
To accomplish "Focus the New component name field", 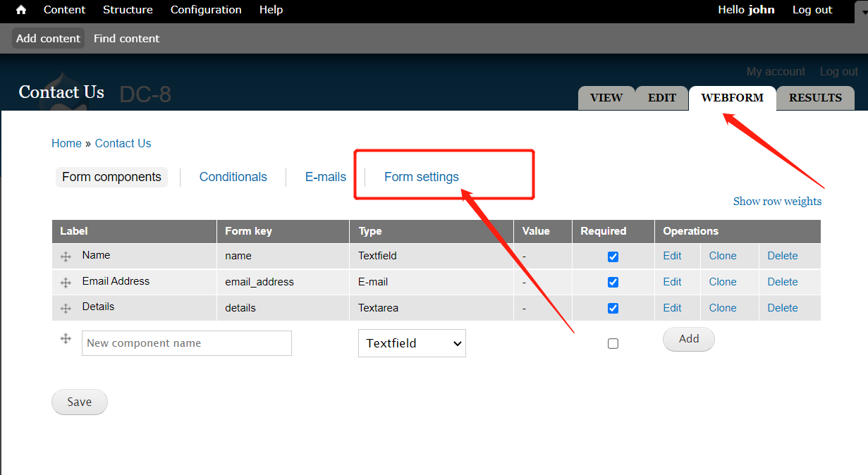I will pyautogui.click(x=187, y=343).
